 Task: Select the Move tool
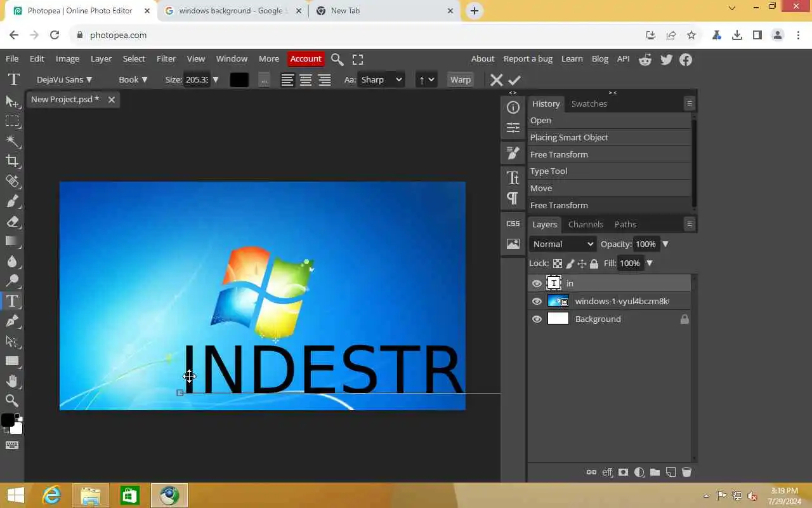point(12,102)
